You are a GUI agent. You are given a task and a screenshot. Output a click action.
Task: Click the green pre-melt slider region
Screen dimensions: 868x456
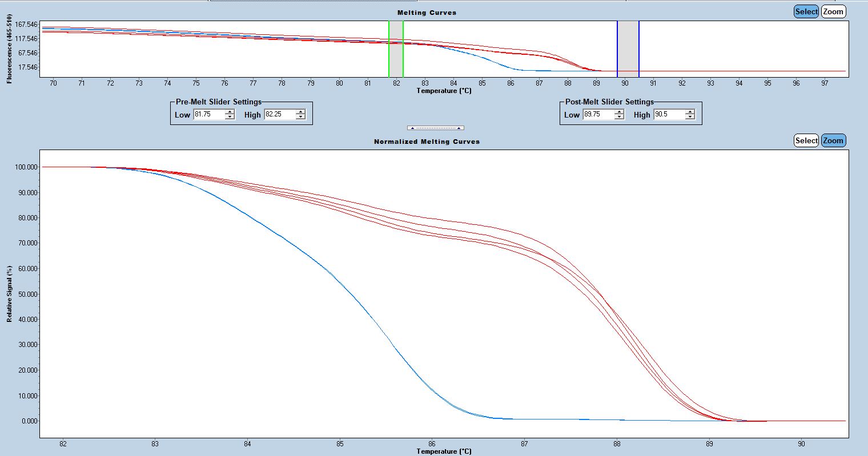396,49
